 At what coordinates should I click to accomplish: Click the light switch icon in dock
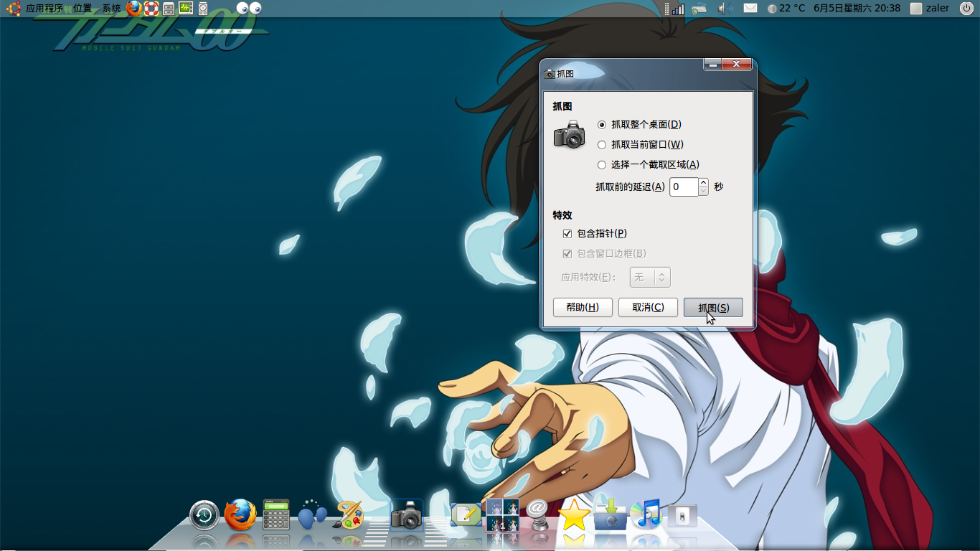click(x=682, y=516)
